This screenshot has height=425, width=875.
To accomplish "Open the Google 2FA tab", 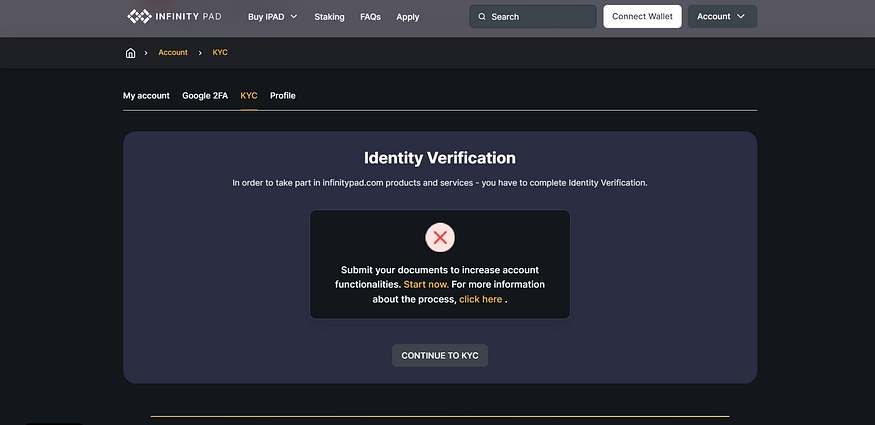I will click(x=205, y=96).
